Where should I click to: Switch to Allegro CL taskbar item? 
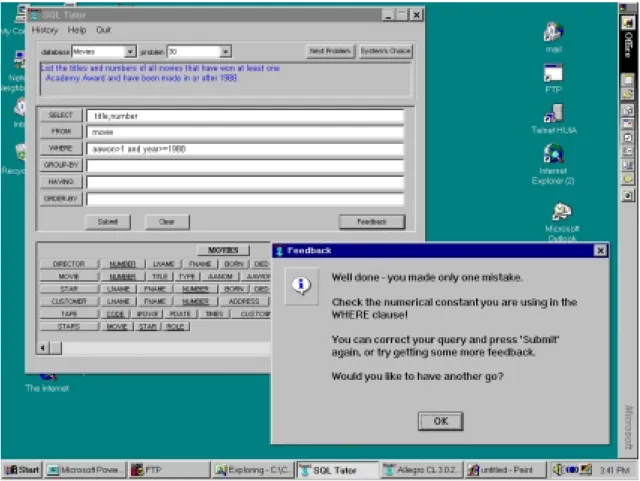click(x=422, y=470)
